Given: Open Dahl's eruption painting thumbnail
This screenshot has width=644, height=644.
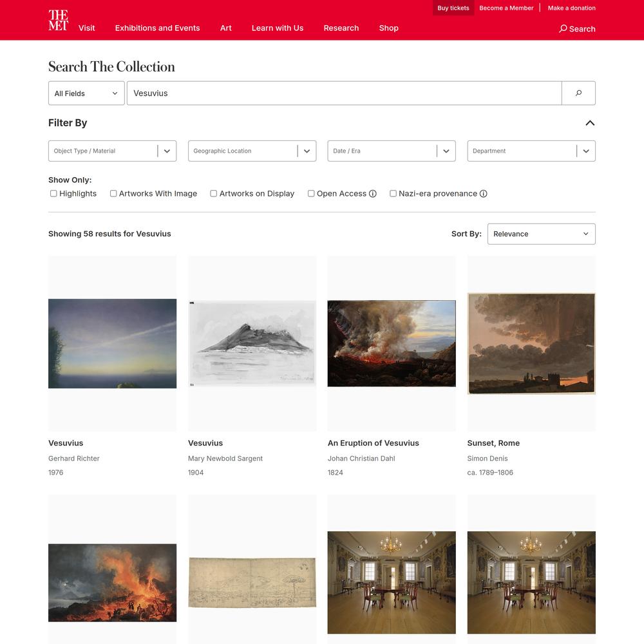Looking at the screenshot, I should [x=392, y=343].
